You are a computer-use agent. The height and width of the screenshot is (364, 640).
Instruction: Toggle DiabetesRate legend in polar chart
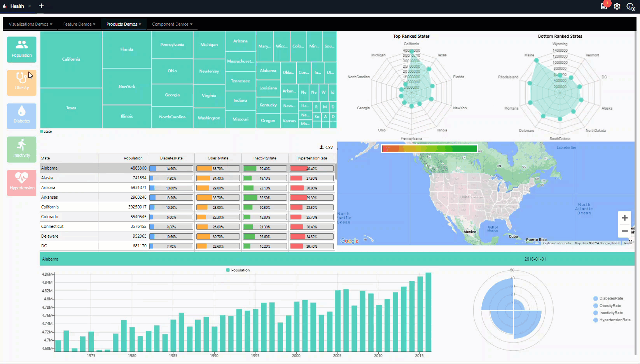[610, 299]
